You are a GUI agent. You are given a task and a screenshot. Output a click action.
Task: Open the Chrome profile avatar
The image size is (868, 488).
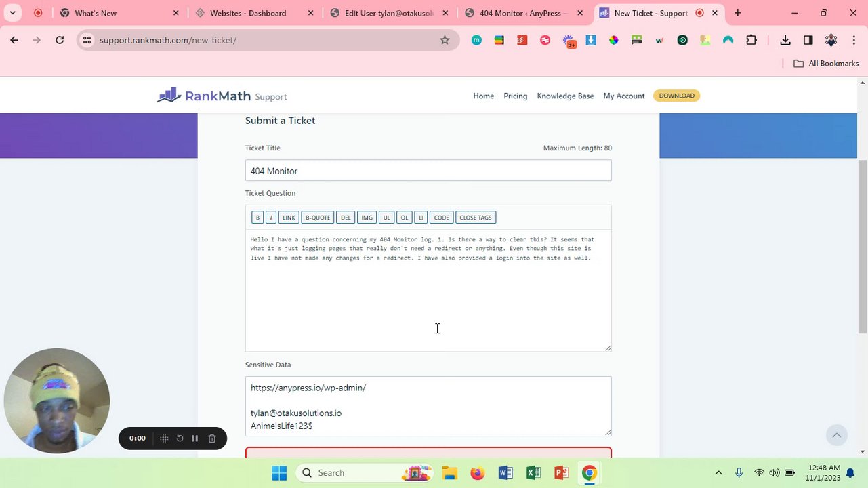[831, 40]
